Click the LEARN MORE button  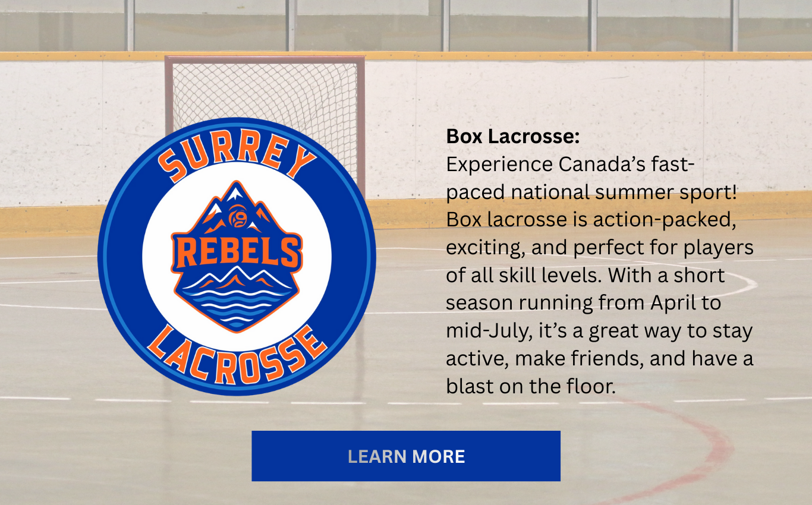pos(405,456)
